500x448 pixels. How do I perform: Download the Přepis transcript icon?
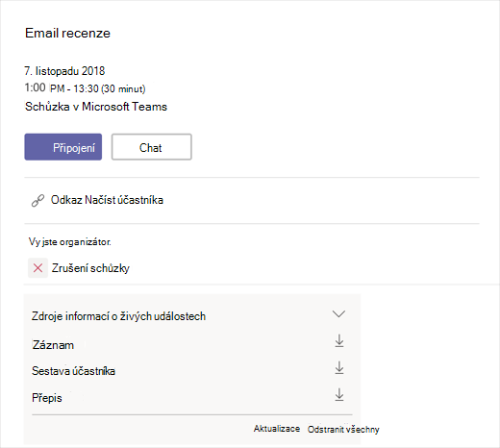point(339,395)
